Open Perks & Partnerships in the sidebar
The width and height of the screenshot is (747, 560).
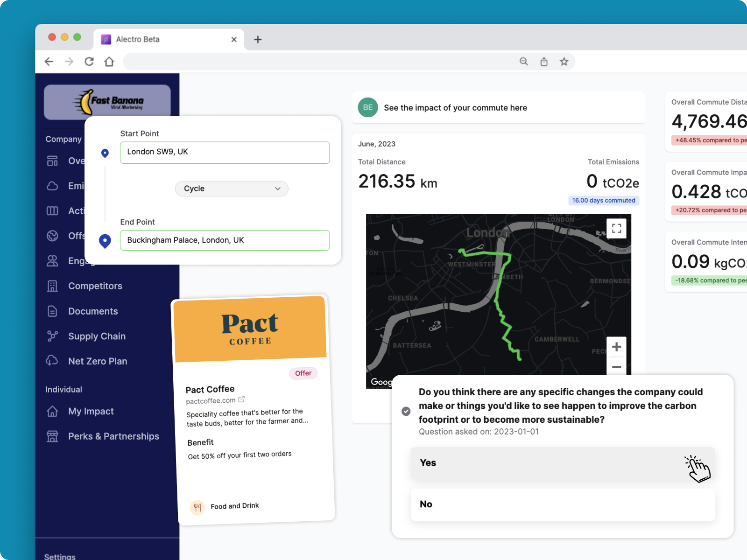pos(113,436)
